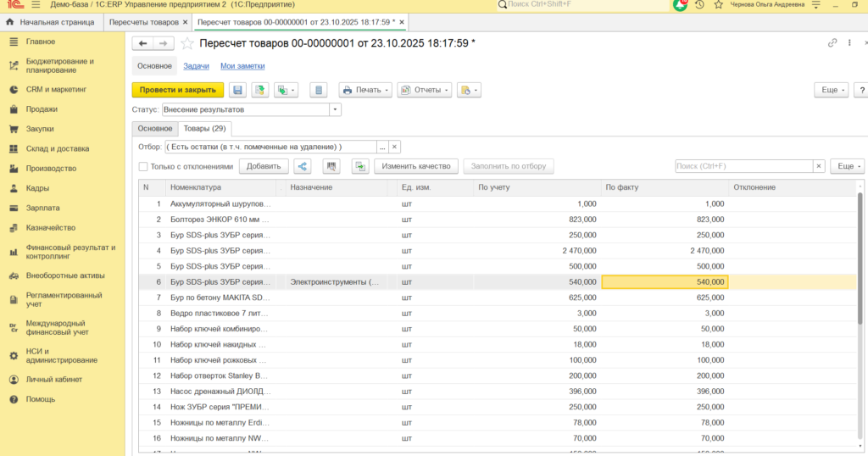This screenshot has height=456, width=868.
Task: Click Провести и закрыть button
Action: [x=178, y=90]
